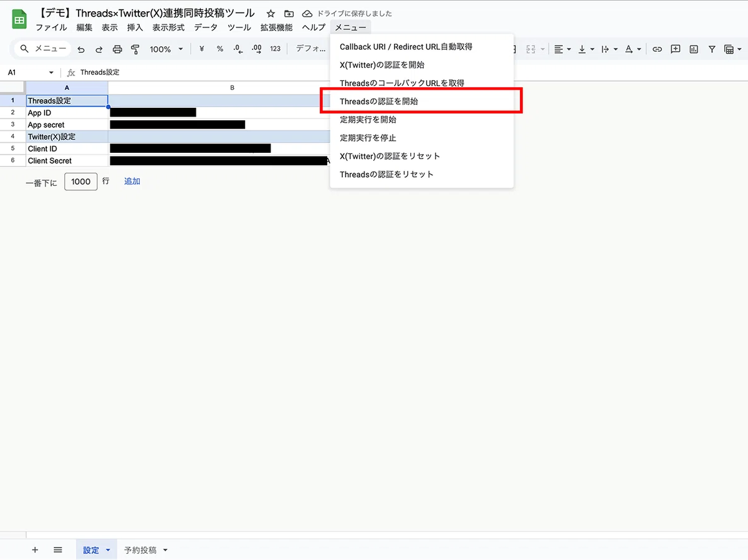Image resolution: width=748 pixels, height=560 pixels.
Task: Open vertical align dropdown
Action: [587, 49]
